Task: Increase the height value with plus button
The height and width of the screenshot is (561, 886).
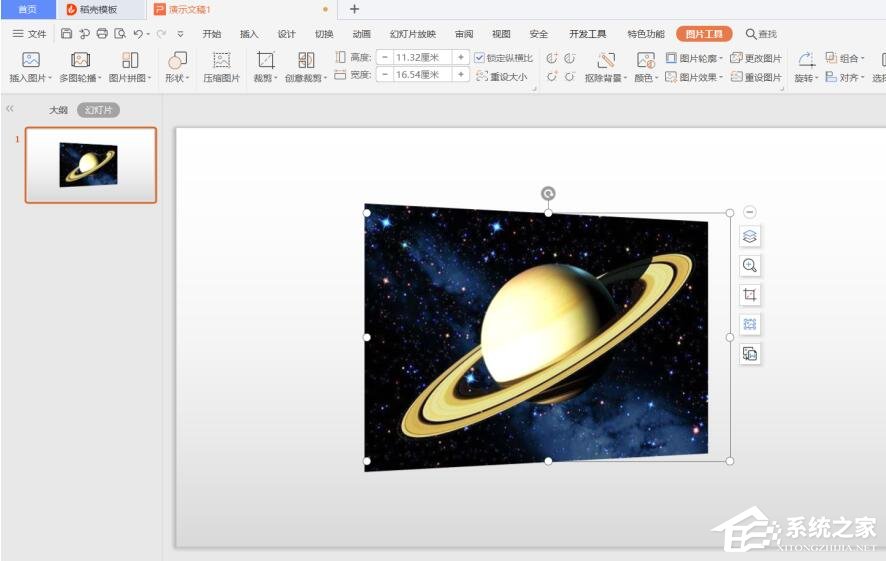Action: 461,58
